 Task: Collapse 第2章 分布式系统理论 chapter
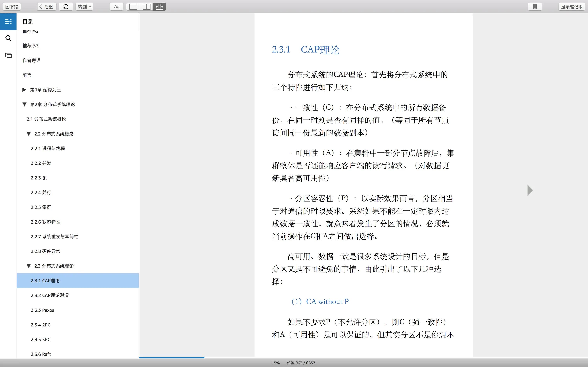click(x=24, y=104)
